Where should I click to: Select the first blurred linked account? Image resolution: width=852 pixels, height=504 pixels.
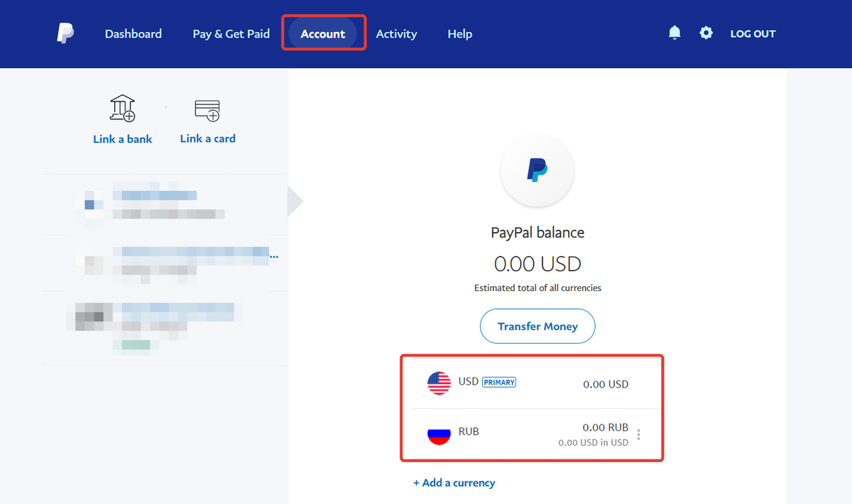pos(165,204)
